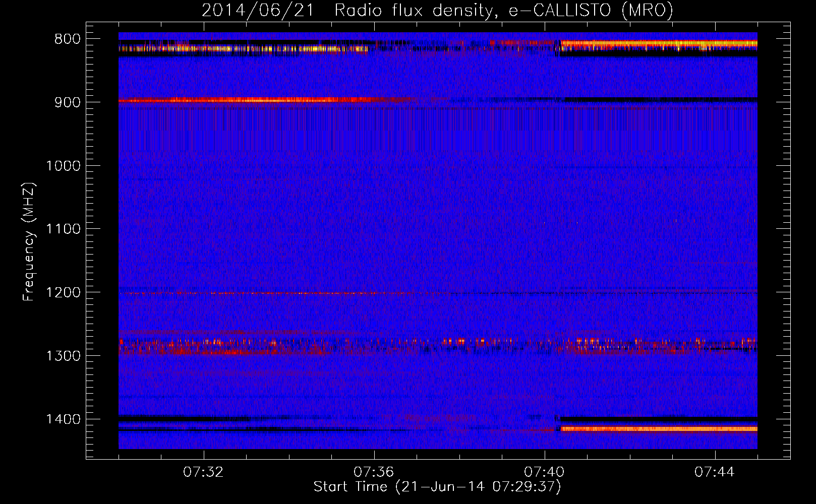The width and height of the screenshot is (816, 504).
Task: Click the "Start Time (21-Jun-14 07:29:37)" label
Action: coord(437,487)
